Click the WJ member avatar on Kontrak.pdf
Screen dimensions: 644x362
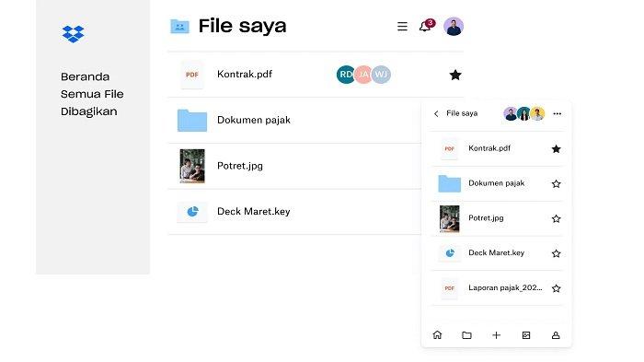[381, 75]
